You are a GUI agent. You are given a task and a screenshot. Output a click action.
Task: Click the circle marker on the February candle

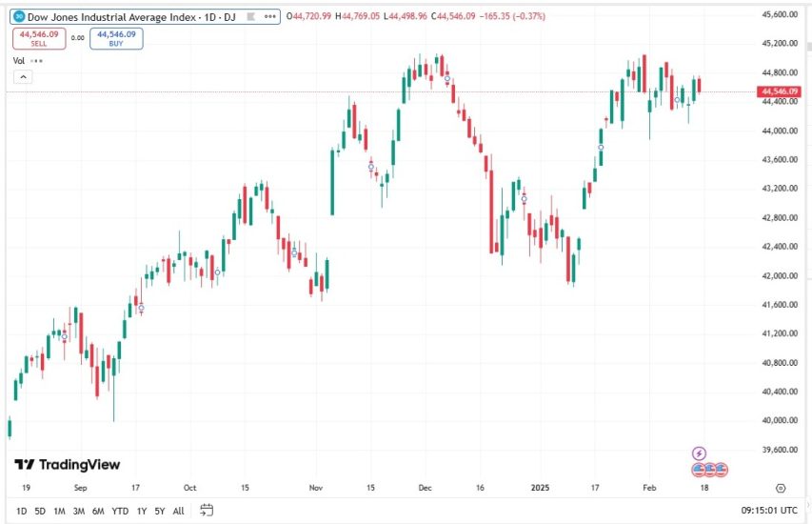tap(677, 100)
